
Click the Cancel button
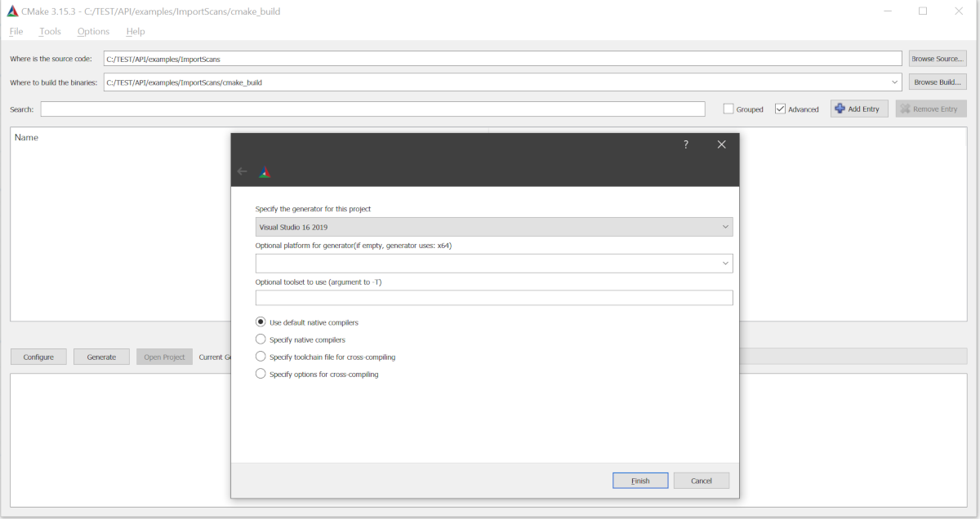pos(702,481)
